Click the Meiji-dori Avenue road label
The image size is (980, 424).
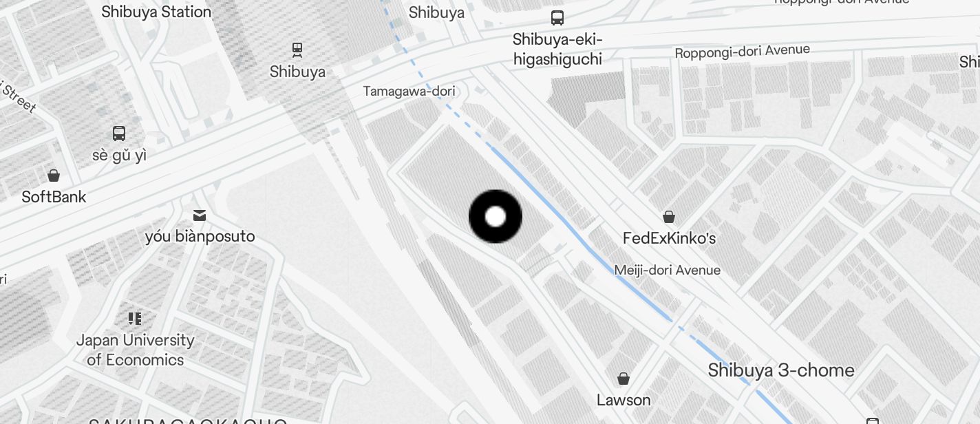[668, 271]
